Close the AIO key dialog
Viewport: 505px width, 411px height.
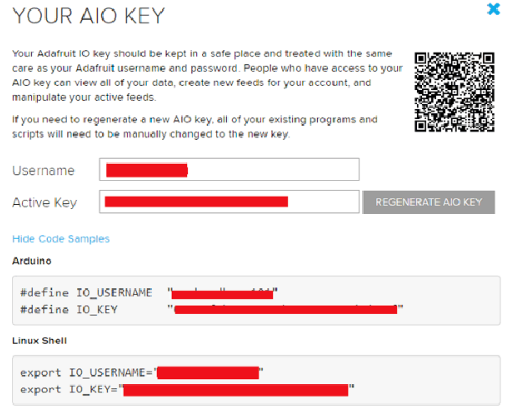click(x=493, y=9)
